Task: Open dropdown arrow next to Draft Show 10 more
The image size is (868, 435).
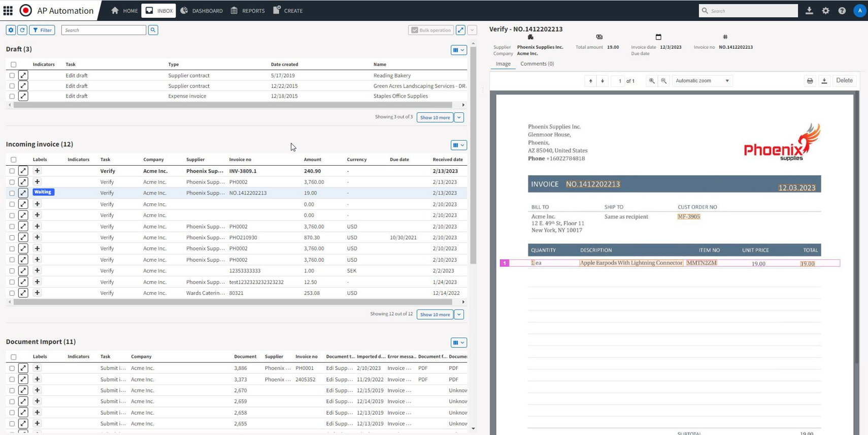Action: tap(459, 117)
